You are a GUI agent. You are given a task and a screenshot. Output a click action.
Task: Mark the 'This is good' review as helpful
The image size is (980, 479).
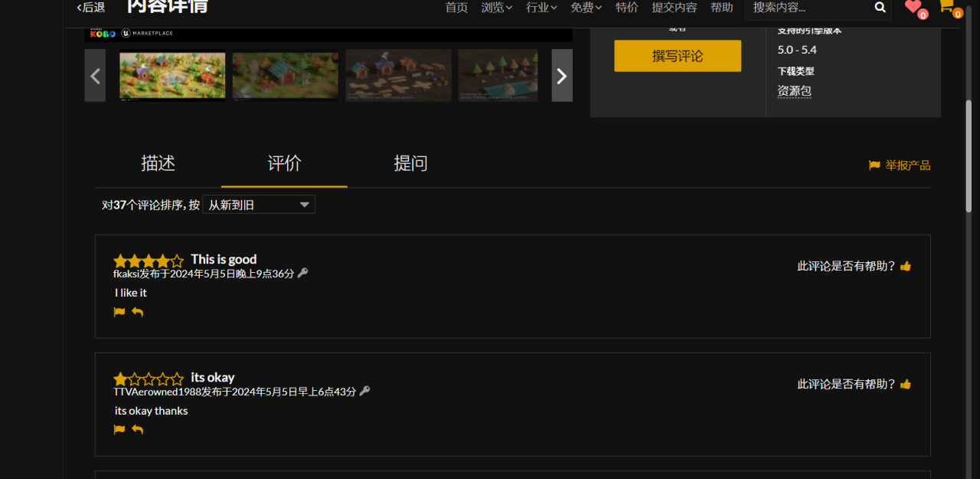pos(906,266)
